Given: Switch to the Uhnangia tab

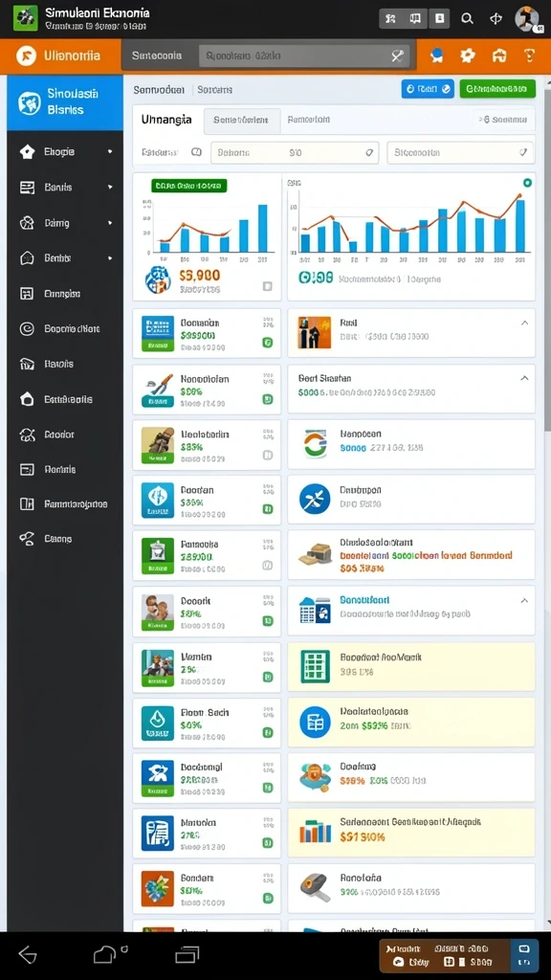Looking at the screenshot, I should click(x=166, y=119).
